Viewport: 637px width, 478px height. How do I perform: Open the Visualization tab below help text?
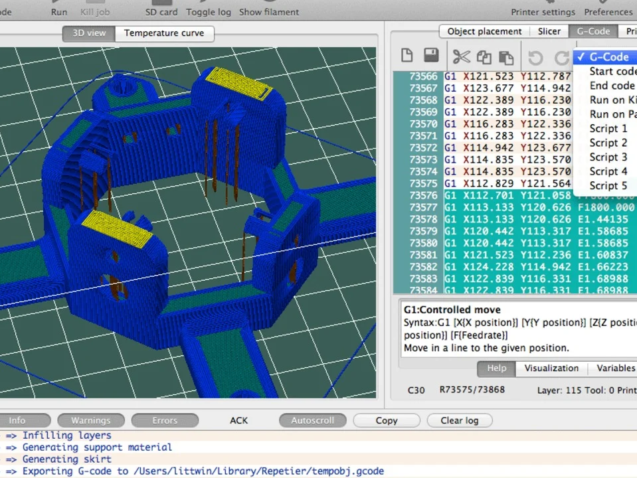551,368
